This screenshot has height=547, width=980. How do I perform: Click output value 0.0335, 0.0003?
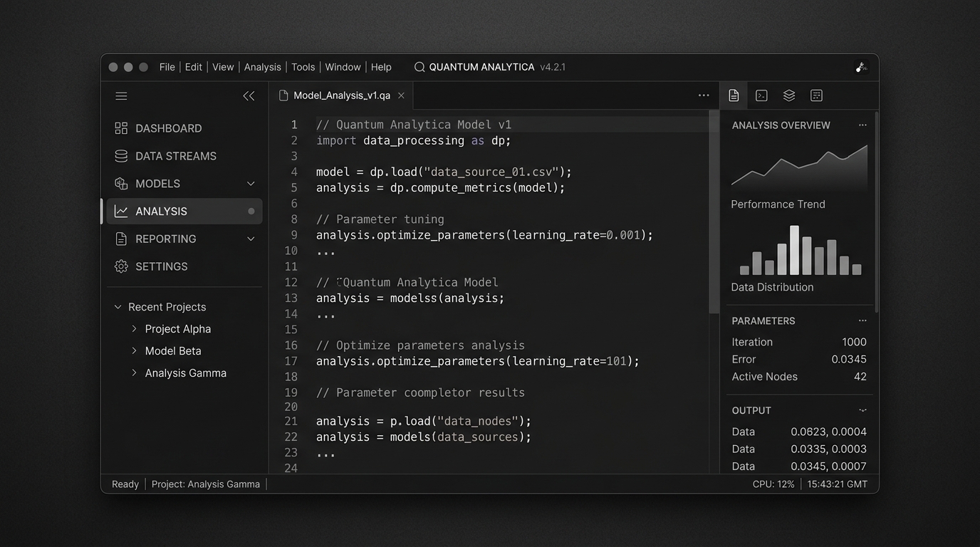point(829,449)
